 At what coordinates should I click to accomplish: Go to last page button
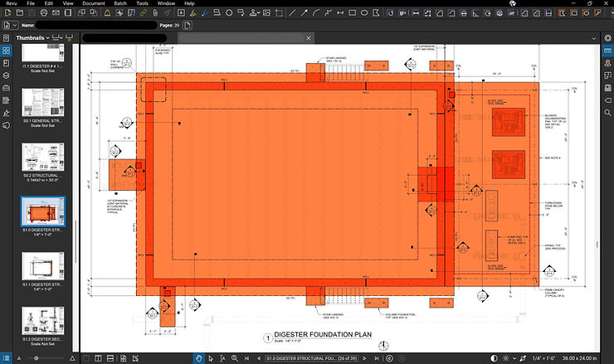[377, 358]
